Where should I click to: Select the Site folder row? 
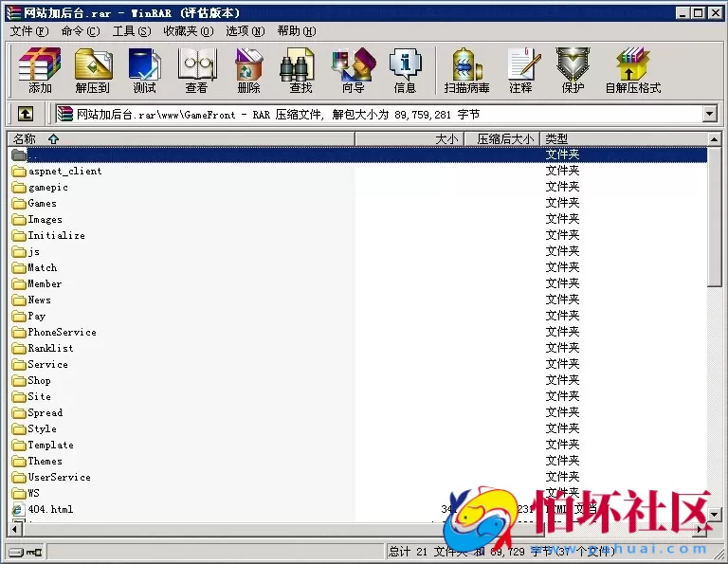357,396
